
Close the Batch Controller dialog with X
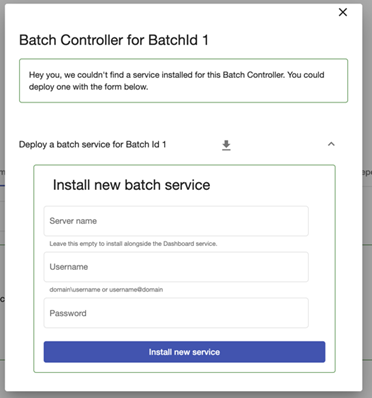pyautogui.click(x=343, y=12)
